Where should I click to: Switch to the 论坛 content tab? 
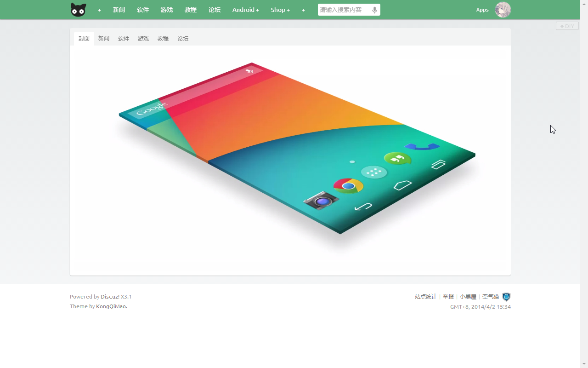(183, 39)
